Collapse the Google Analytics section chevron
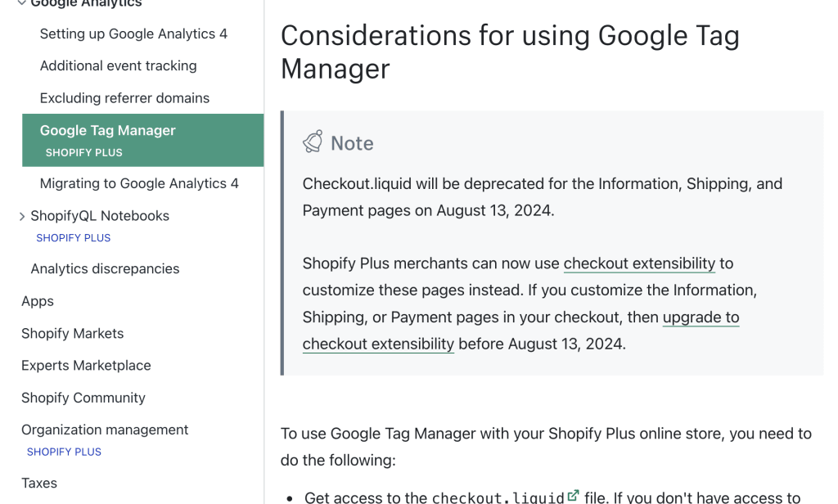 (x=21, y=2)
